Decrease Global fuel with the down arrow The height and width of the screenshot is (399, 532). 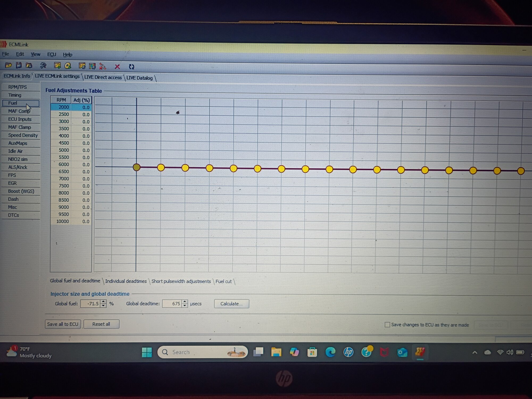click(103, 306)
